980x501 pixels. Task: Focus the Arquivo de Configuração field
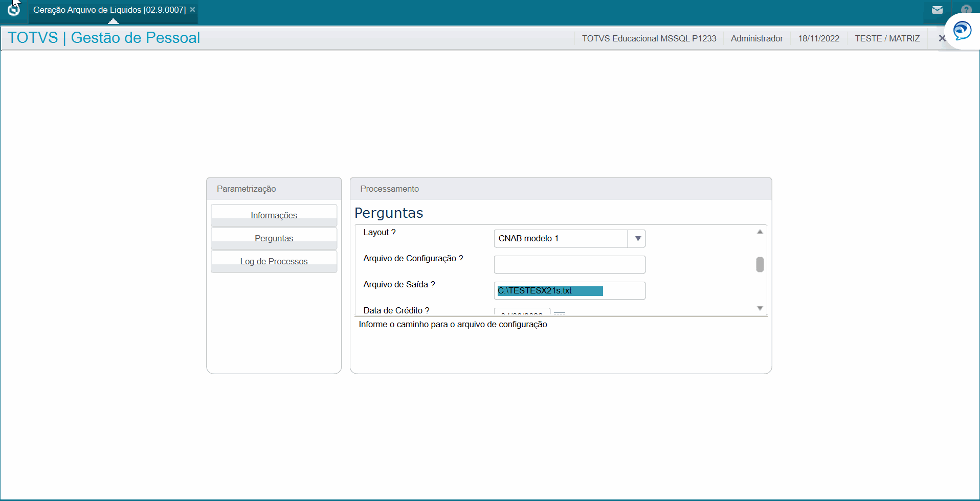coord(569,264)
